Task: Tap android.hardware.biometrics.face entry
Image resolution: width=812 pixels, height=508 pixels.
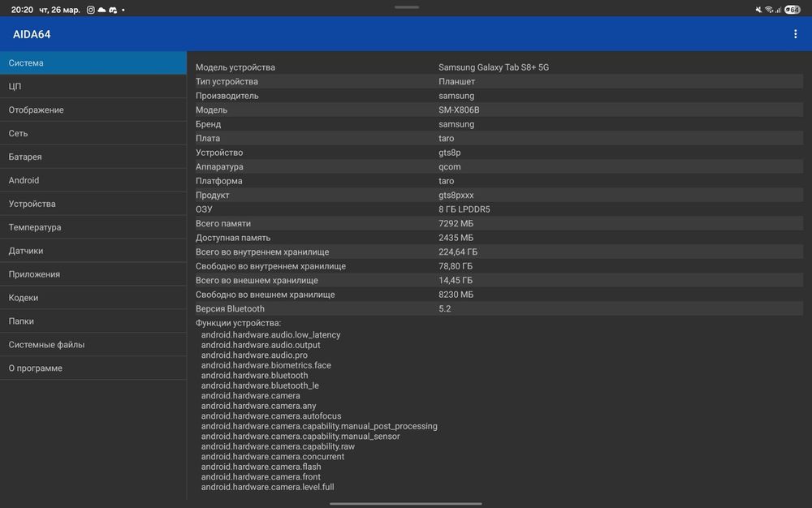Action: coord(266,365)
